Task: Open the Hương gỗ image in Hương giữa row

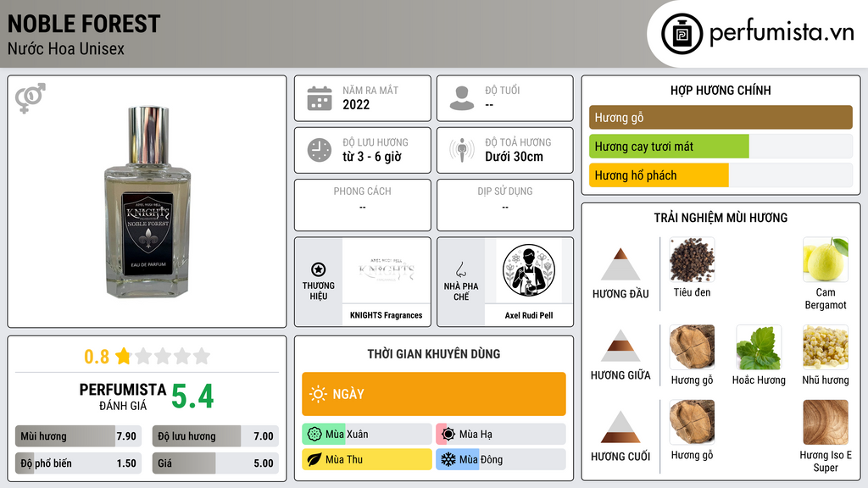Action: 692,347
